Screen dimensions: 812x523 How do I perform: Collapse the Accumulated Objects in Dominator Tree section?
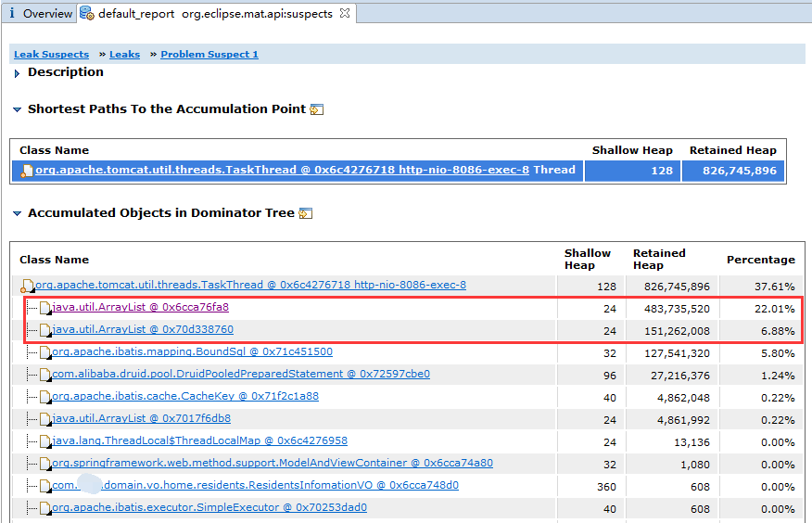tap(18, 213)
